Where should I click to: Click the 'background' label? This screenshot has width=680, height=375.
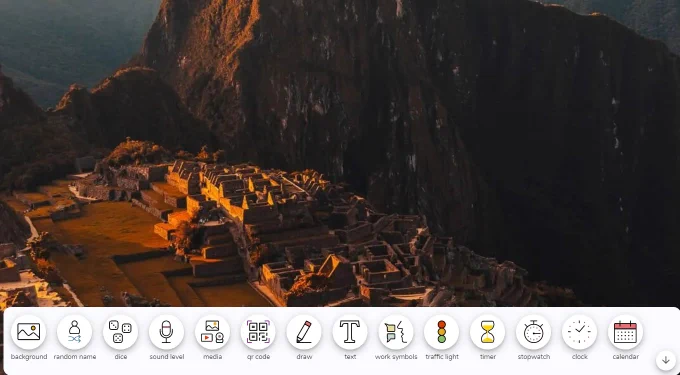pyautogui.click(x=29, y=357)
